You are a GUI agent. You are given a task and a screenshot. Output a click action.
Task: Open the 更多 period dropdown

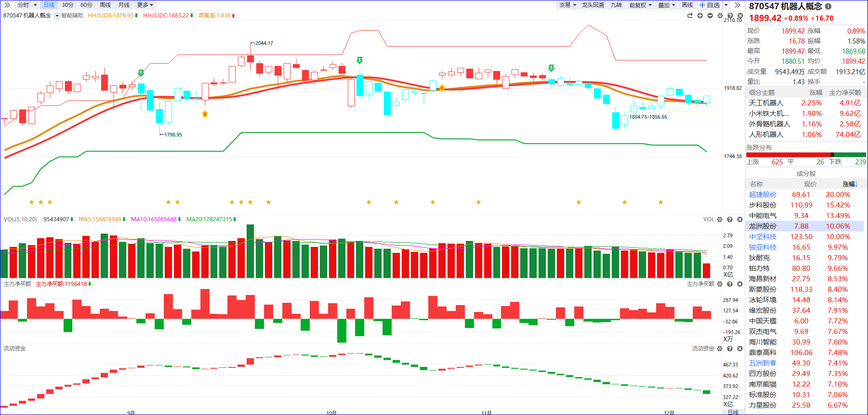[145, 5]
